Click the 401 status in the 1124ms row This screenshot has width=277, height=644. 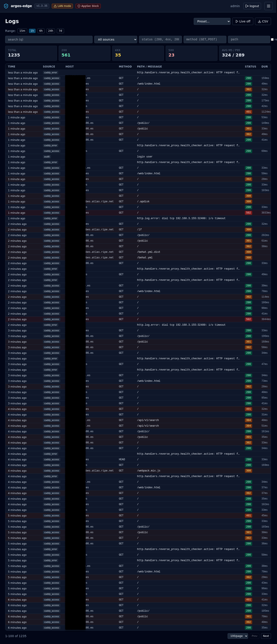(x=248, y=112)
